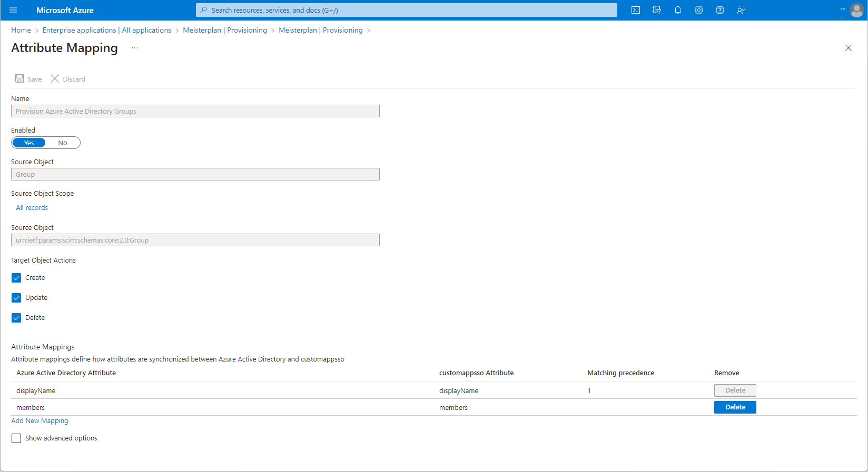The width and height of the screenshot is (868, 472).
Task: Open the notifications bell
Action: click(678, 10)
